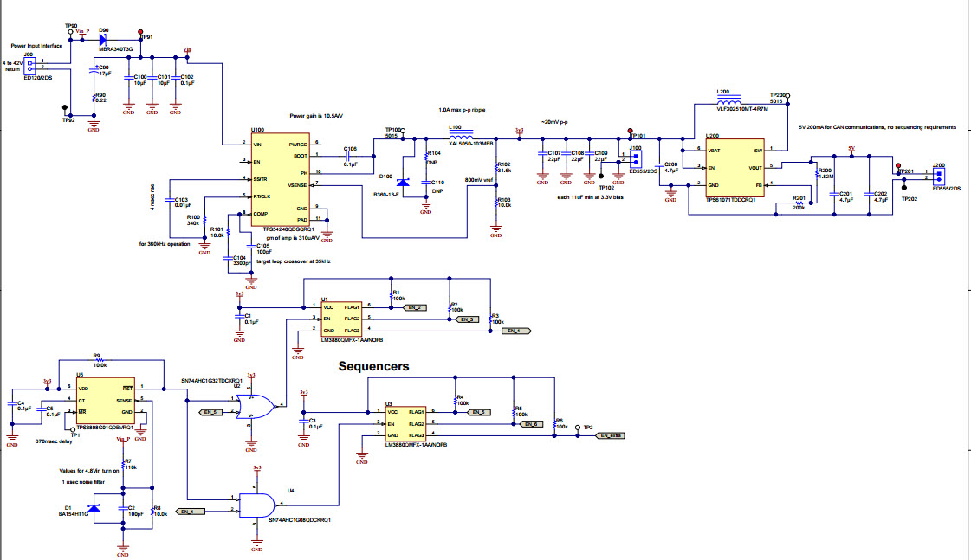Click the U100 TPS54240 regulator chip

click(x=282, y=180)
